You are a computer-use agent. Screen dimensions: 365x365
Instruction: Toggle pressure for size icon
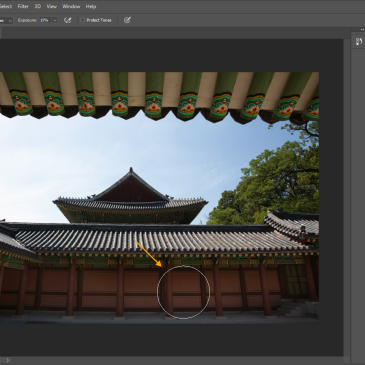127,20
